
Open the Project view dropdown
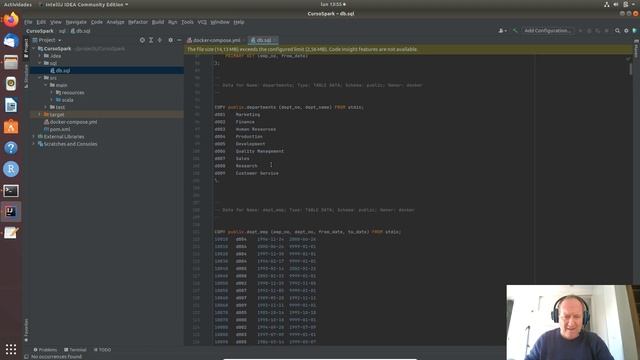(47, 40)
